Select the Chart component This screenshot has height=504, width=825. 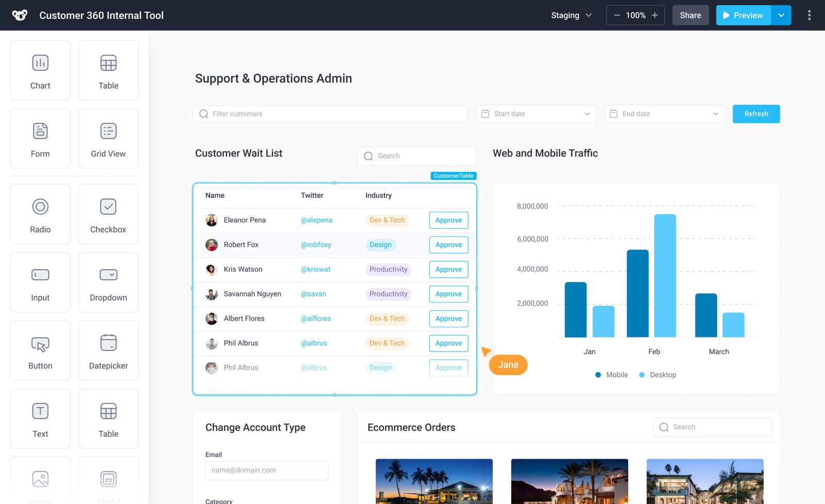point(40,70)
